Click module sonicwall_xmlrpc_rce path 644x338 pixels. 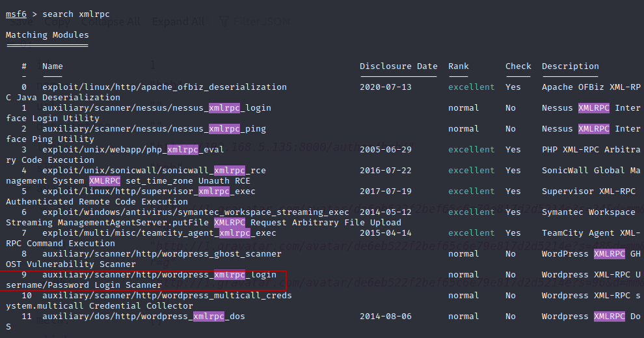point(154,170)
